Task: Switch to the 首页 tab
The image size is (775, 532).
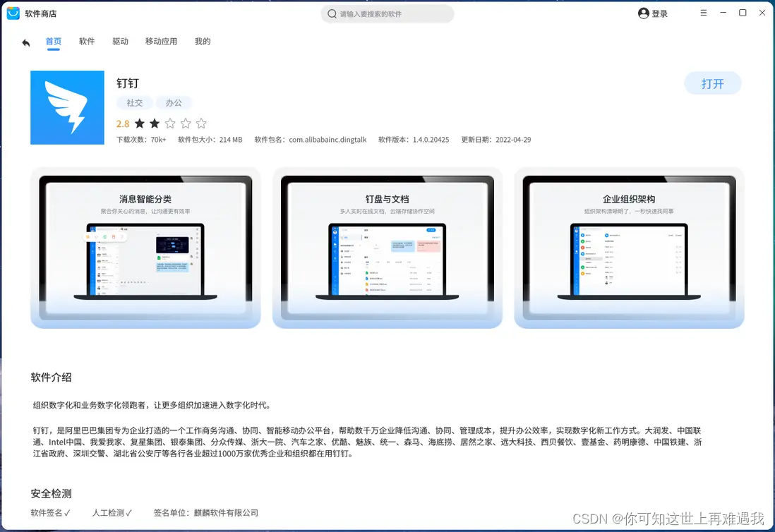Action: 54,42
